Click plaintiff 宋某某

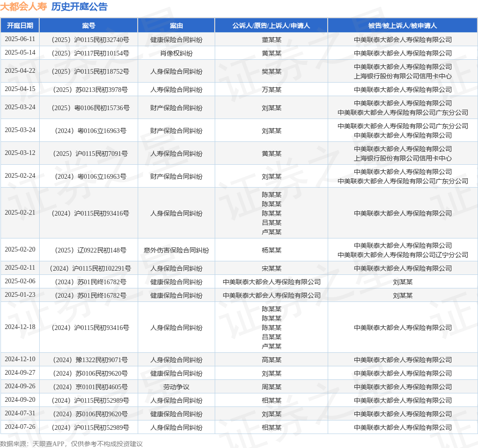pyautogui.click(x=271, y=268)
